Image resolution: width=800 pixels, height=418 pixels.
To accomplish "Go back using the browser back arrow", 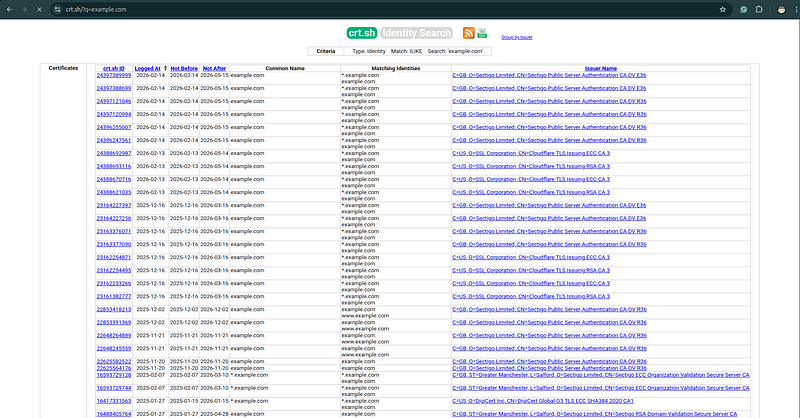I will 9,9.
